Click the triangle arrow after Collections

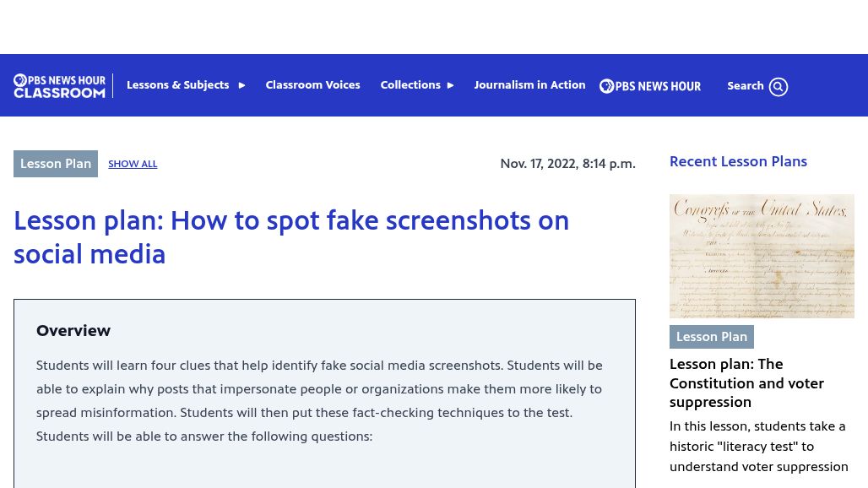coord(451,85)
